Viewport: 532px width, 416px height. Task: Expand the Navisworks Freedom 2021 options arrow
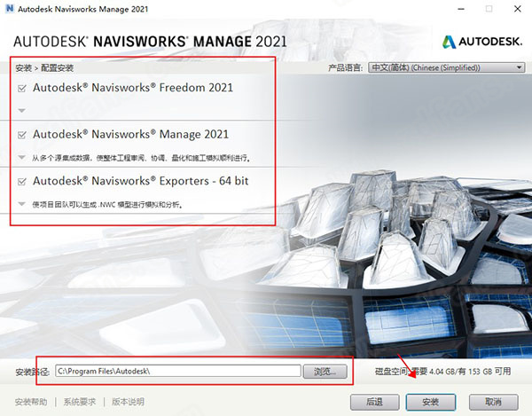[21, 110]
